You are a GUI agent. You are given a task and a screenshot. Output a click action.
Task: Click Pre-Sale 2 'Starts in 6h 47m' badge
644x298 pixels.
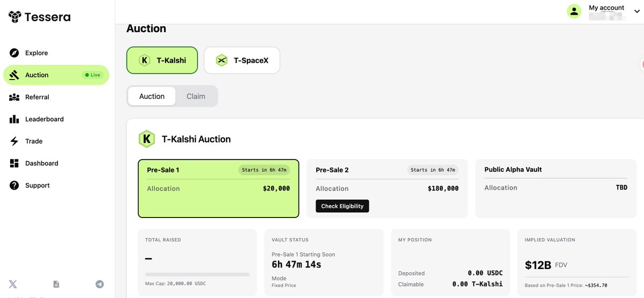coord(433,170)
